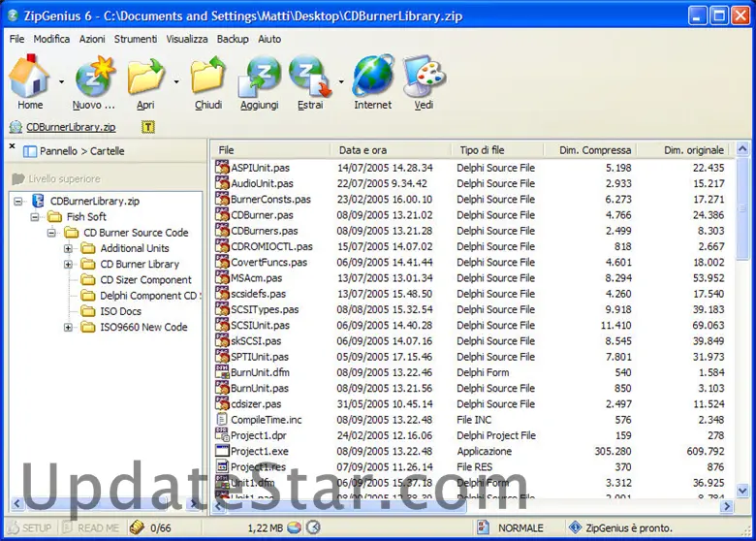Sort by Data e ora column header

pyautogui.click(x=391, y=150)
